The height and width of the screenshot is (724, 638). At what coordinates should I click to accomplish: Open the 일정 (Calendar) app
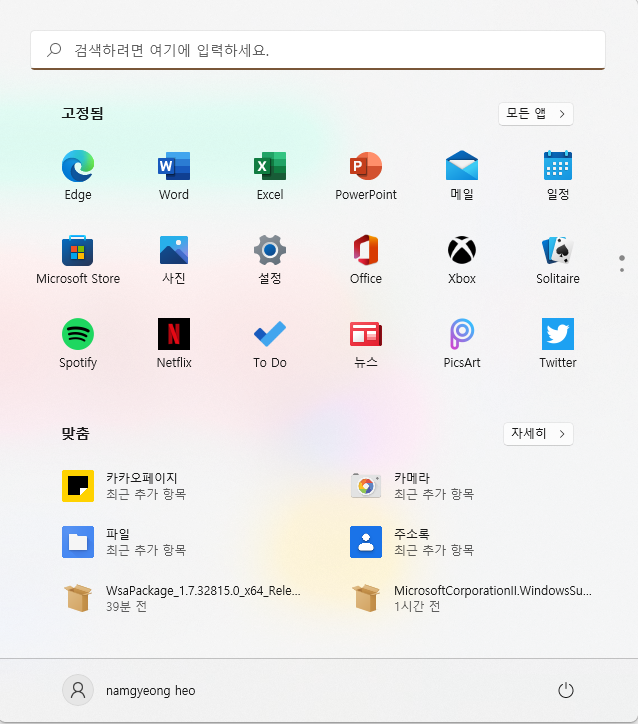coord(558,175)
